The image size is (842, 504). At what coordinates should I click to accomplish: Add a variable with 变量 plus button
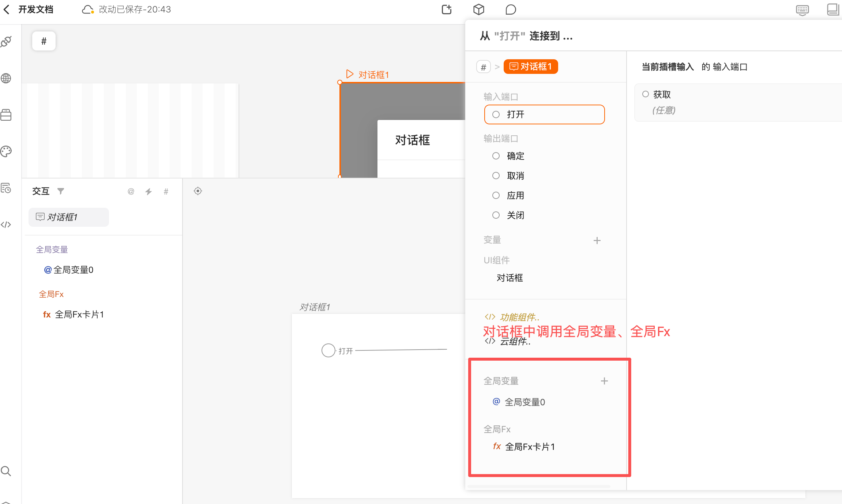pos(597,240)
